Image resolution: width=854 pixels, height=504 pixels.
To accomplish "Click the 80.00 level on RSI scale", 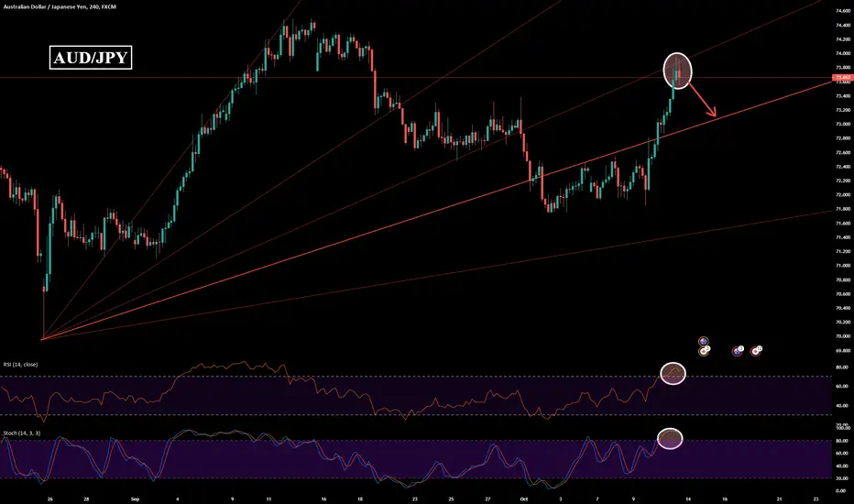I will point(842,367).
